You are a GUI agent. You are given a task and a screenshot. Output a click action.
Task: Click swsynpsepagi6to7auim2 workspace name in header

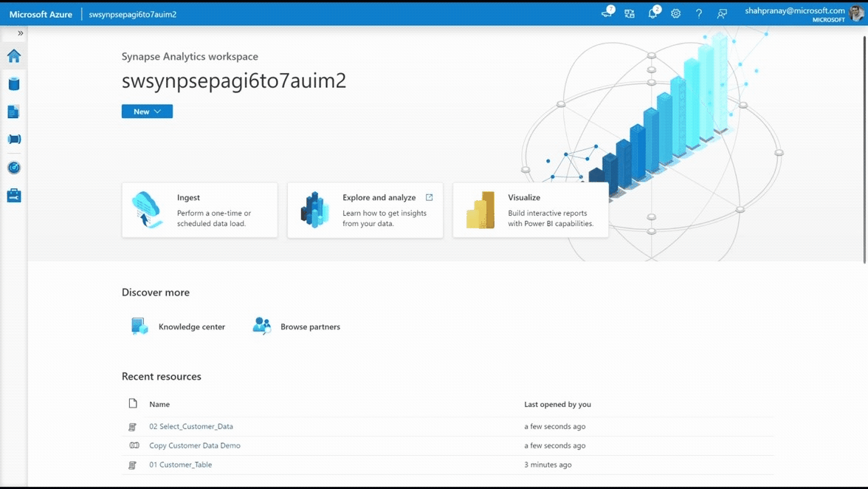click(132, 14)
